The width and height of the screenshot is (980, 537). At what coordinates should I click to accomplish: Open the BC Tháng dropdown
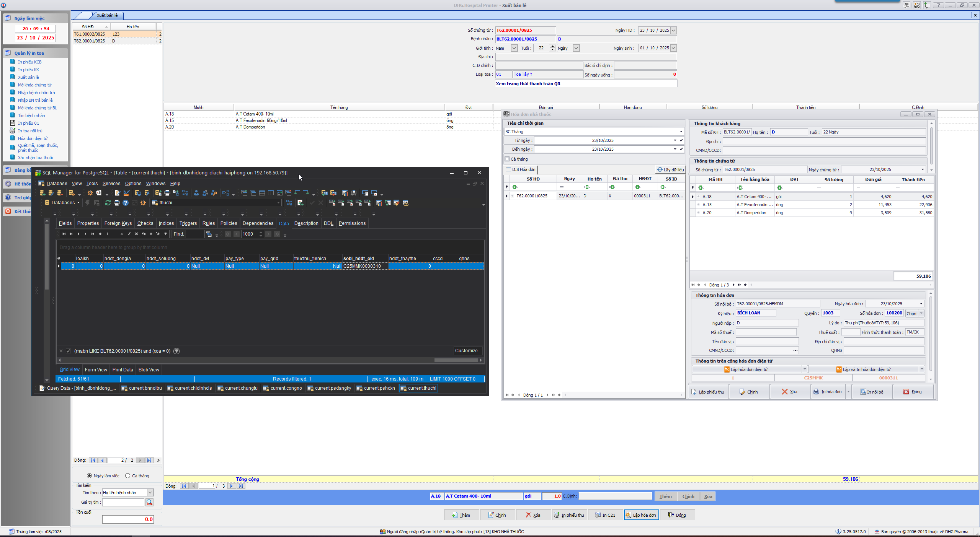tap(681, 132)
